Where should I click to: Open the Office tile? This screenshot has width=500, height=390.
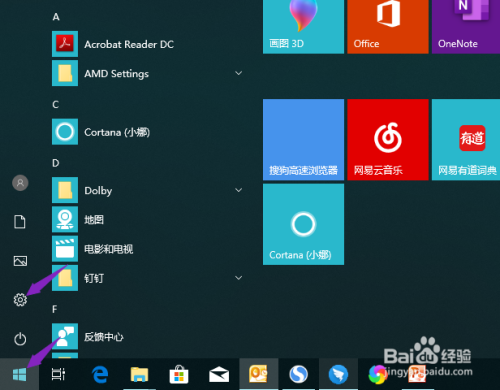coord(388,27)
